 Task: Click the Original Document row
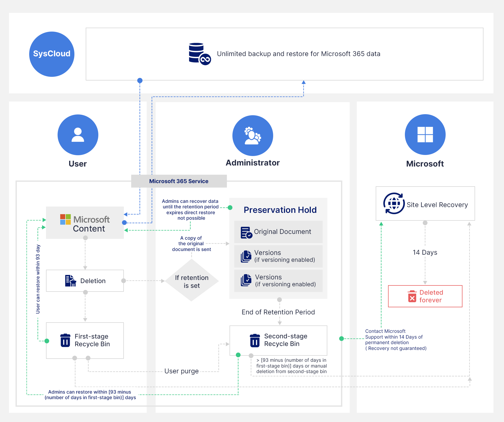point(278,232)
